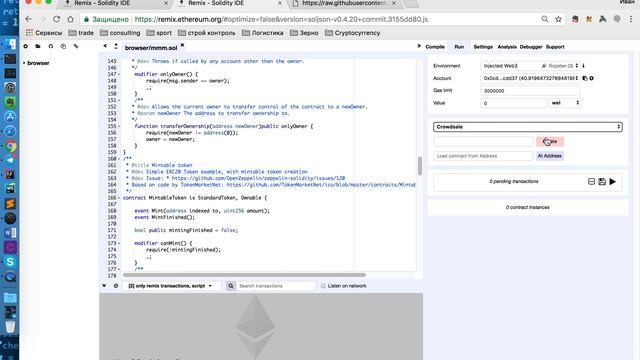The height and width of the screenshot is (360, 640).
Task: Click the editor horizontal scrollbar
Action: (x=244, y=275)
